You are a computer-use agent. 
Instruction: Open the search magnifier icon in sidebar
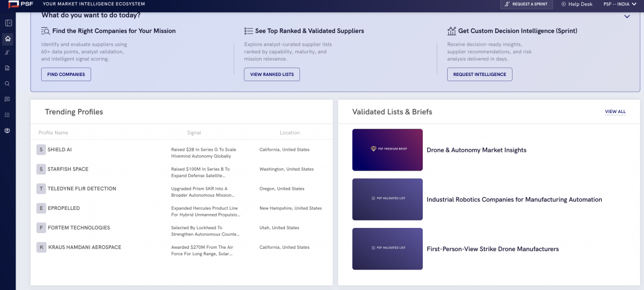coord(8,84)
